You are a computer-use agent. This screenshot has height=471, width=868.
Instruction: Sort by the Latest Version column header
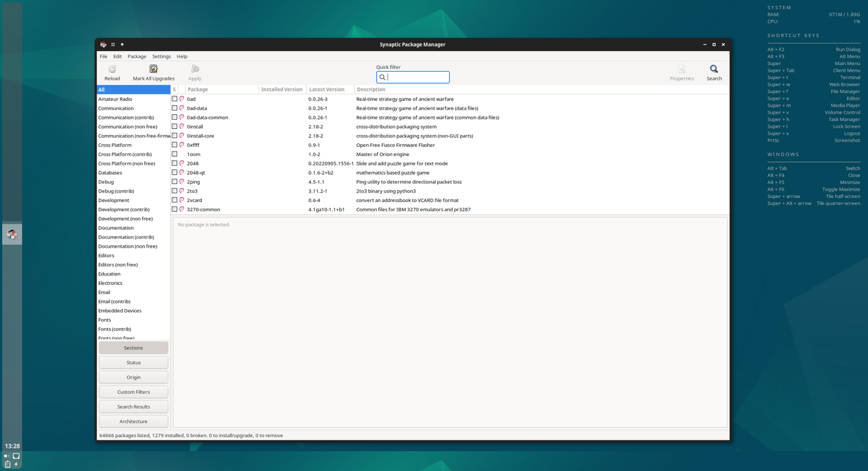point(330,89)
